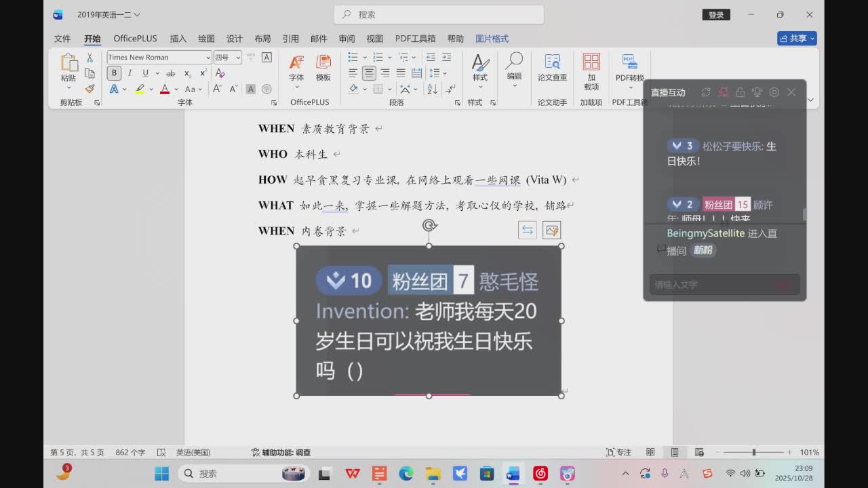Open Windows Start menu
This screenshot has width=868, height=488.
click(161, 474)
